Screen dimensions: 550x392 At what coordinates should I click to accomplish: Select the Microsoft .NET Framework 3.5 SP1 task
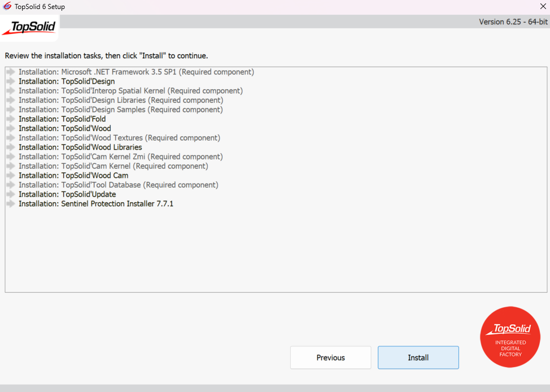(136, 72)
